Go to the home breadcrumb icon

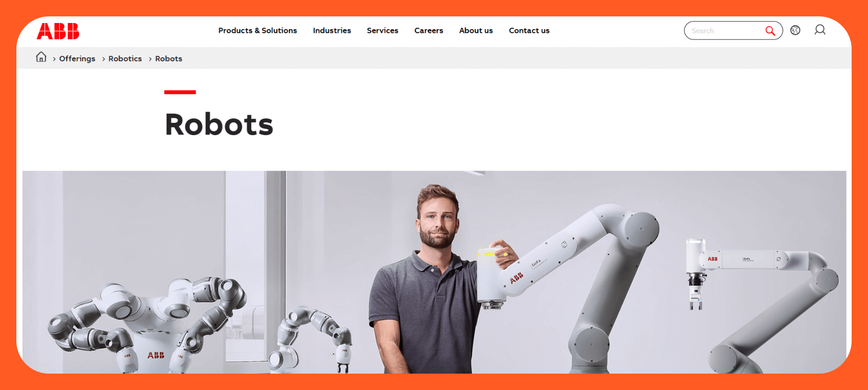41,57
